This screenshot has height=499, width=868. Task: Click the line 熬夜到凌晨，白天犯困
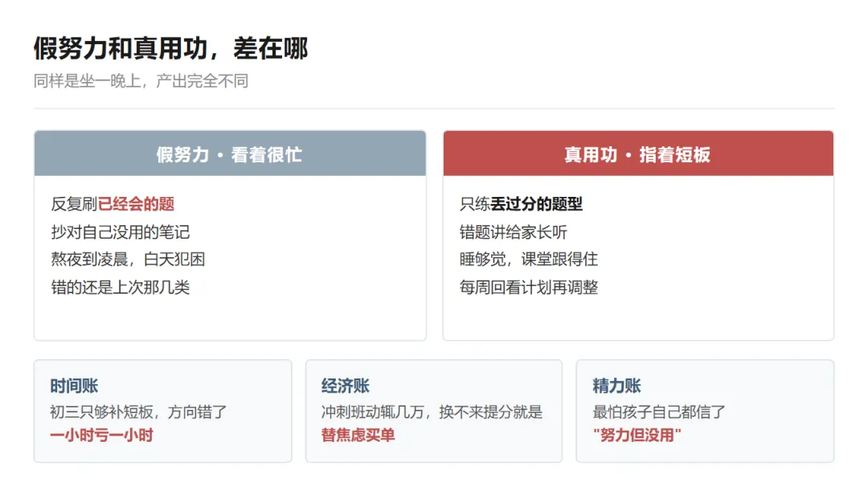(128, 260)
